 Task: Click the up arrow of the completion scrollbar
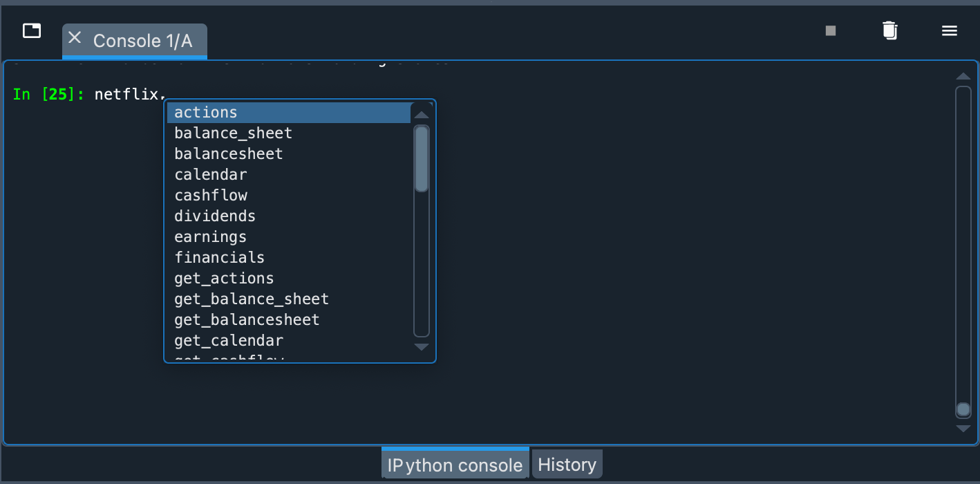pos(422,113)
